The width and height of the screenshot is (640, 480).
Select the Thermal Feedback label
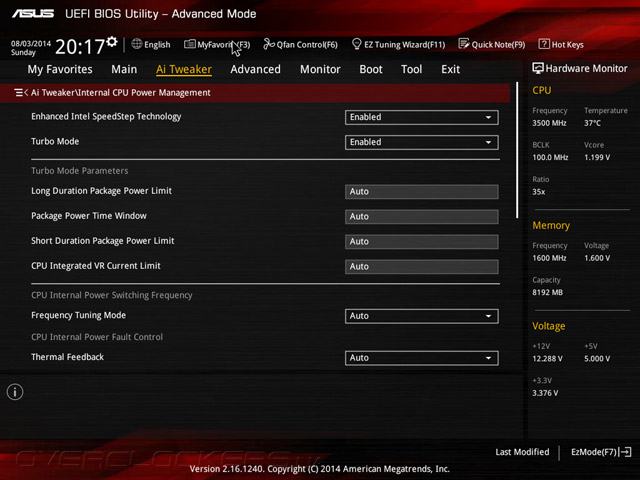(67, 357)
